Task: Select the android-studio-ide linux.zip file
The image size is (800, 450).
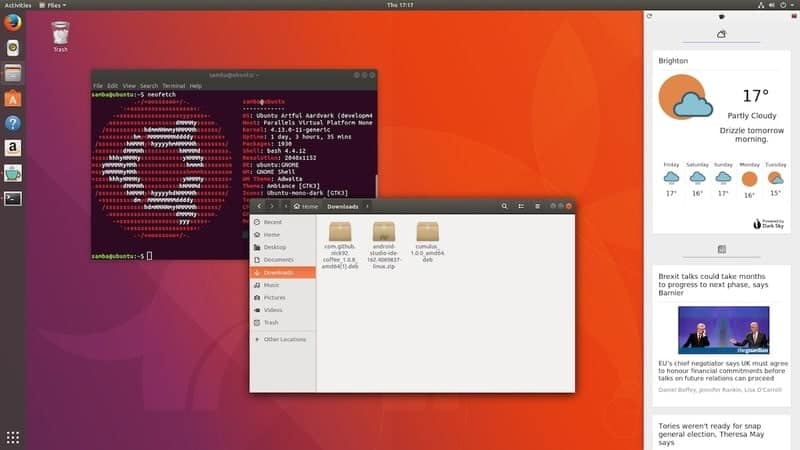Action: (384, 245)
